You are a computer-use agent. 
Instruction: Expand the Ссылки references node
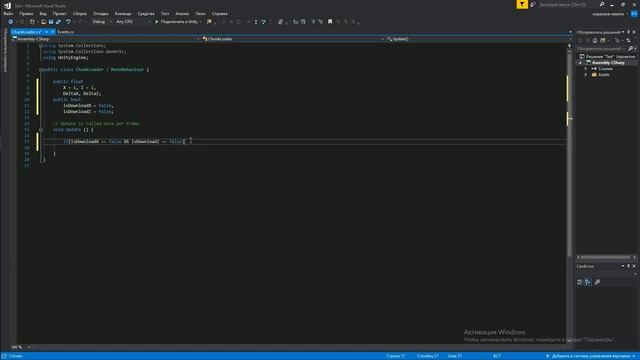point(586,69)
